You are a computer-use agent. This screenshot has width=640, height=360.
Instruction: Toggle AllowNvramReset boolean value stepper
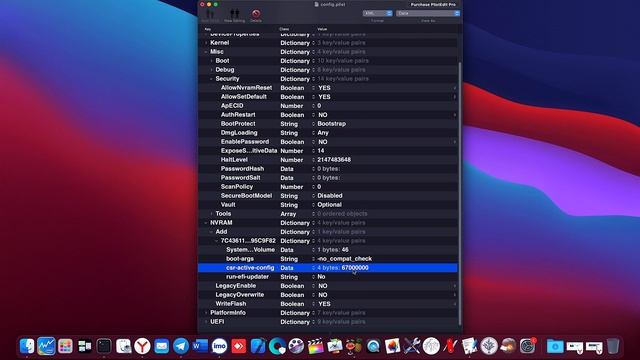pos(455,88)
